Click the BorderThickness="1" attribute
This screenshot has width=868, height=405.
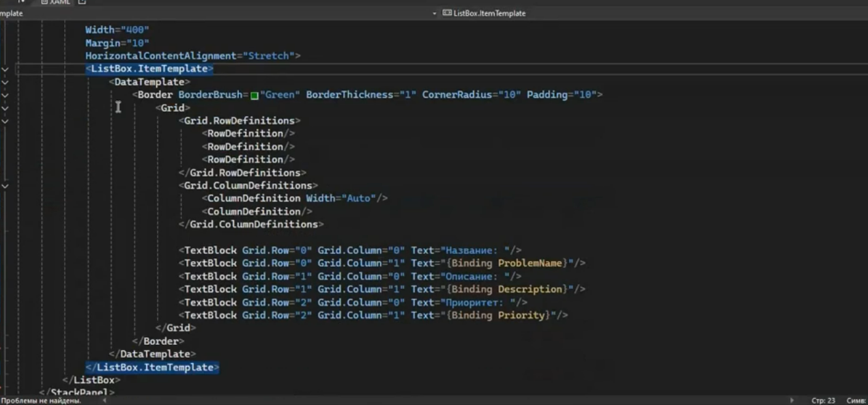pyautogui.click(x=361, y=95)
